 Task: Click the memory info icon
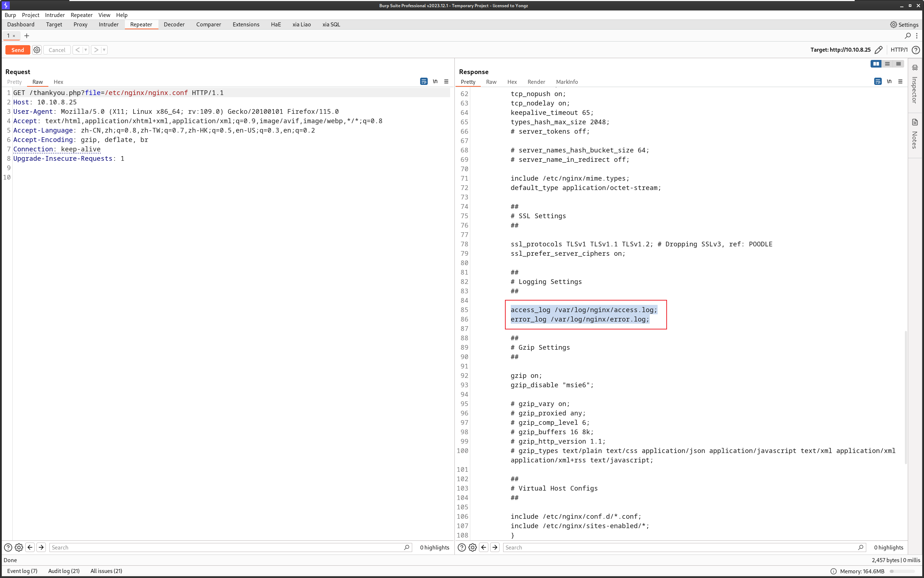(x=833, y=571)
